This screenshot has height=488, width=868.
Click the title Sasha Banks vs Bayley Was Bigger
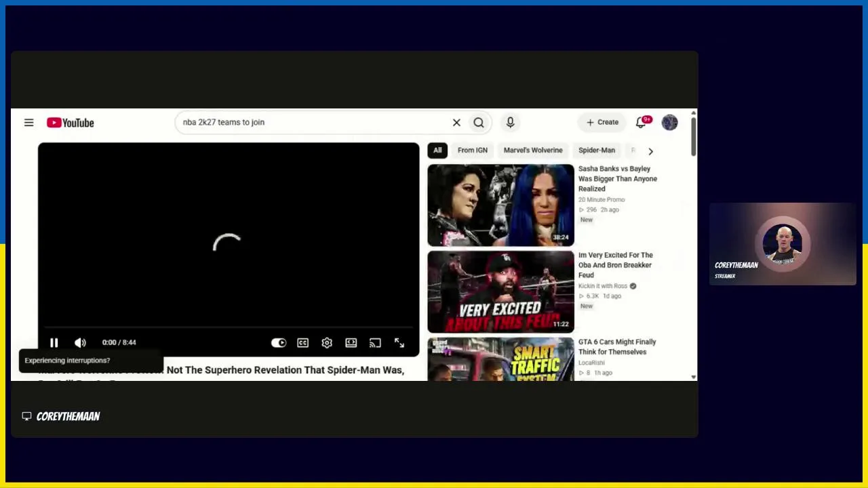click(618, 179)
